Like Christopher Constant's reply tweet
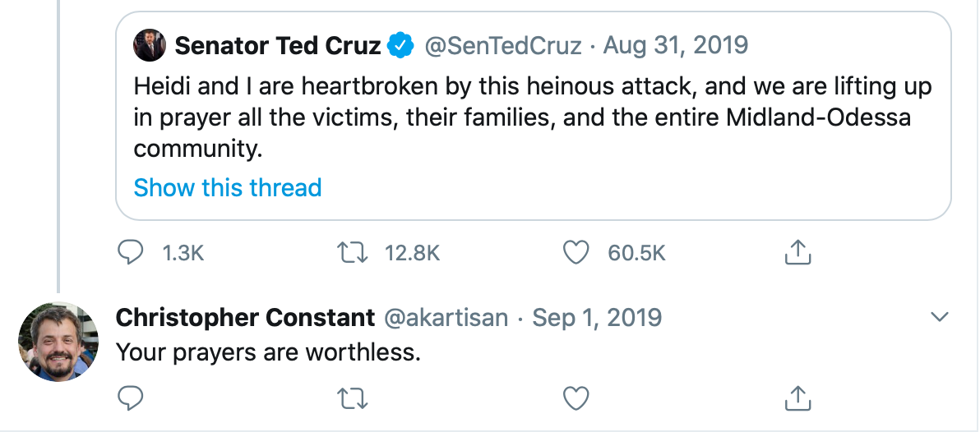This screenshot has height=432, width=980. coord(576,398)
